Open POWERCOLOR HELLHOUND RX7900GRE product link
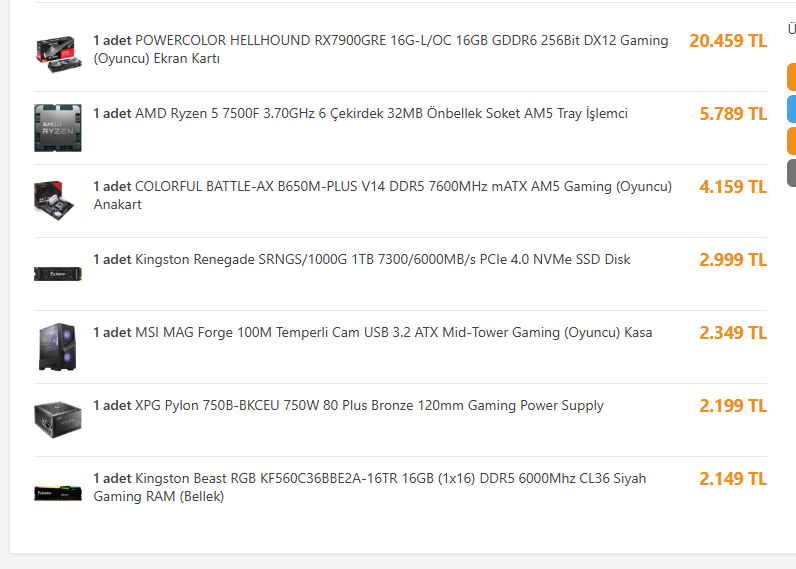Viewport: 796px width, 569px height. pyautogui.click(x=381, y=49)
